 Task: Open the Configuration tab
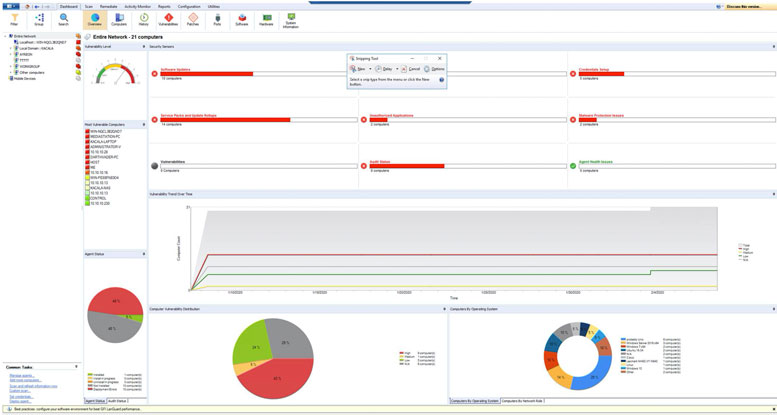188,6
